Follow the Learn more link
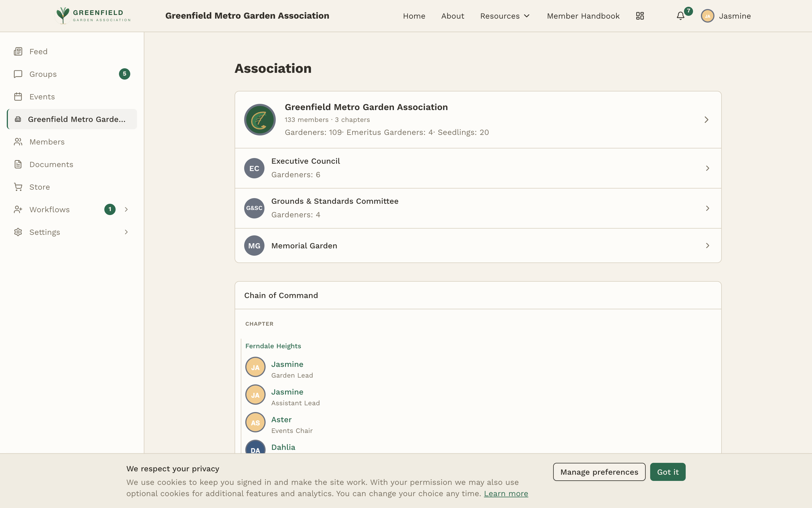The height and width of the screenshot is (508, 812). [506, 494]
